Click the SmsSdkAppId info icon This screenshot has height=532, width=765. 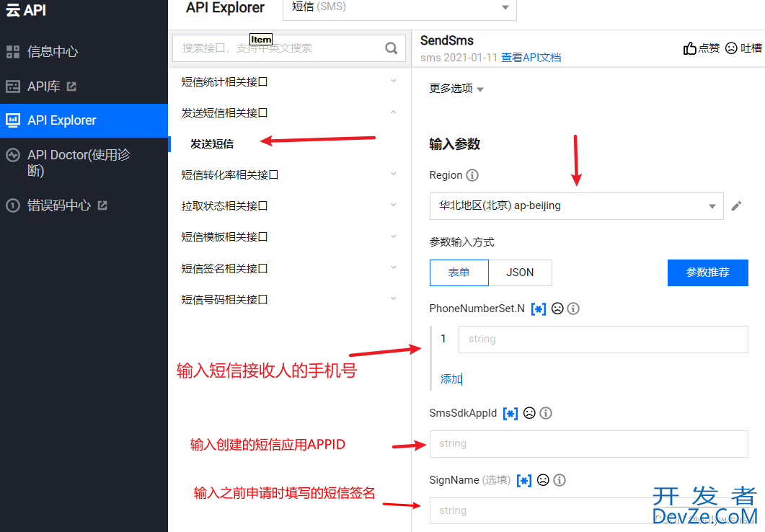click(546, 413)
